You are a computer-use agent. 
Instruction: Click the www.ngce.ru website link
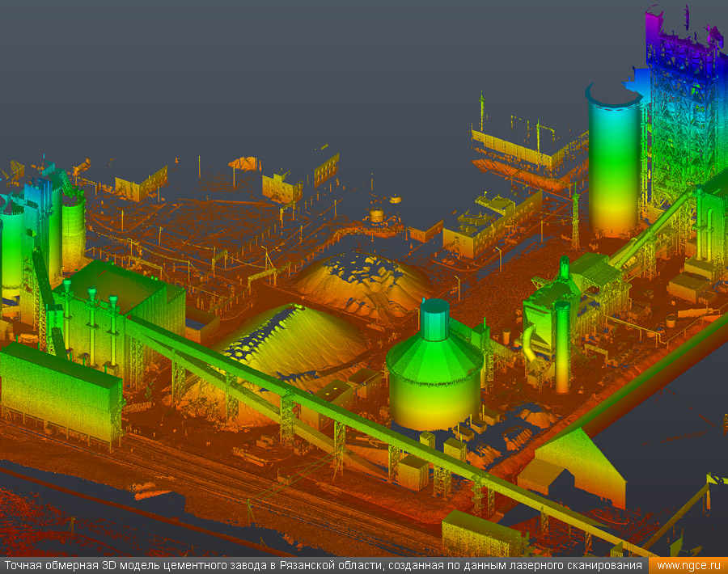[x=689, y=566]
